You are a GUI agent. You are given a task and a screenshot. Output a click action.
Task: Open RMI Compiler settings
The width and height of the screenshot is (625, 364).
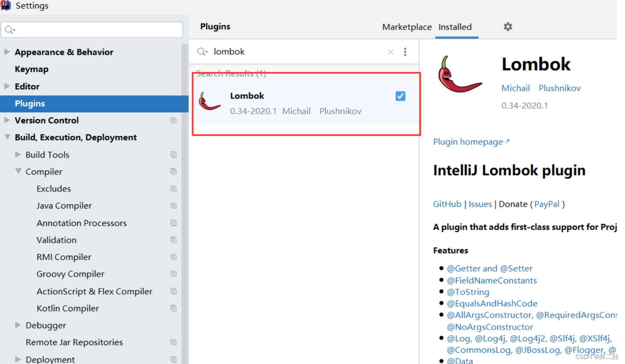click(x=64, y=257)
